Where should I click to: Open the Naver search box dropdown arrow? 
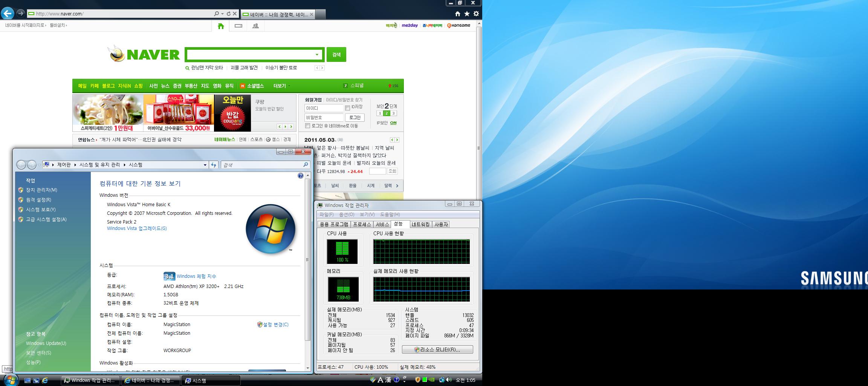coord(317,55)
